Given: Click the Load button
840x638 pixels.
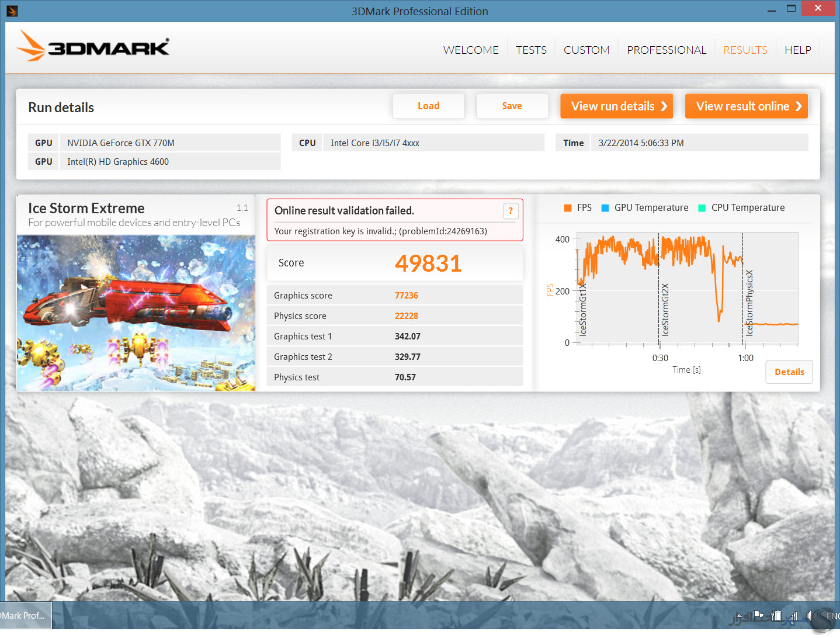Looking at the screenshot, I should pyautogui.click(x=428, y=106).
